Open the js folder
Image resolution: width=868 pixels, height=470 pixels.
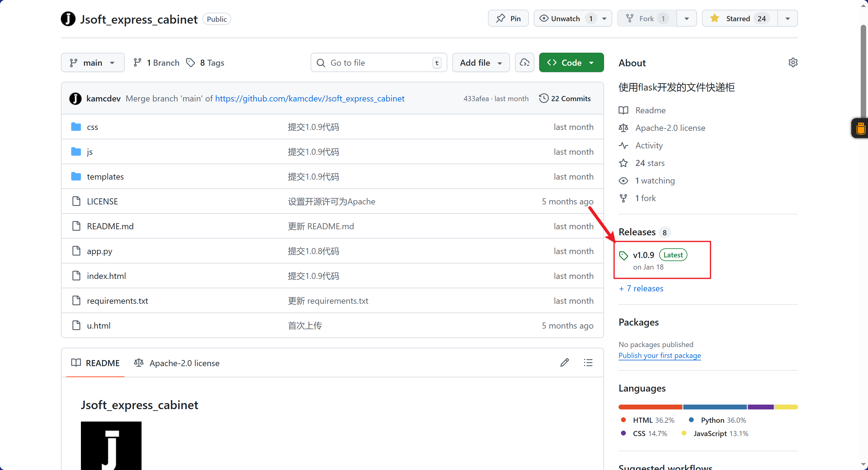tap(90, 152)
